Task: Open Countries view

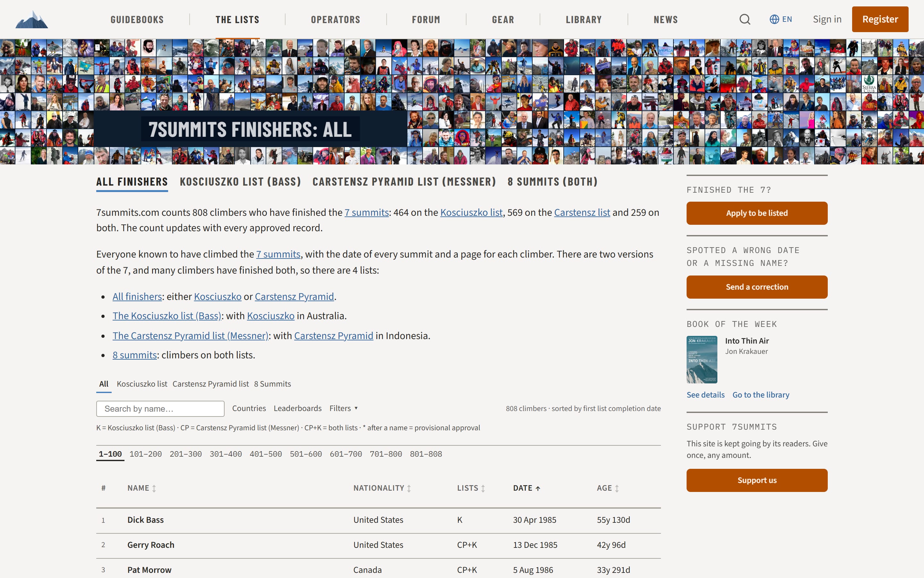Action: pyautogui.click(x=249, y=408)
